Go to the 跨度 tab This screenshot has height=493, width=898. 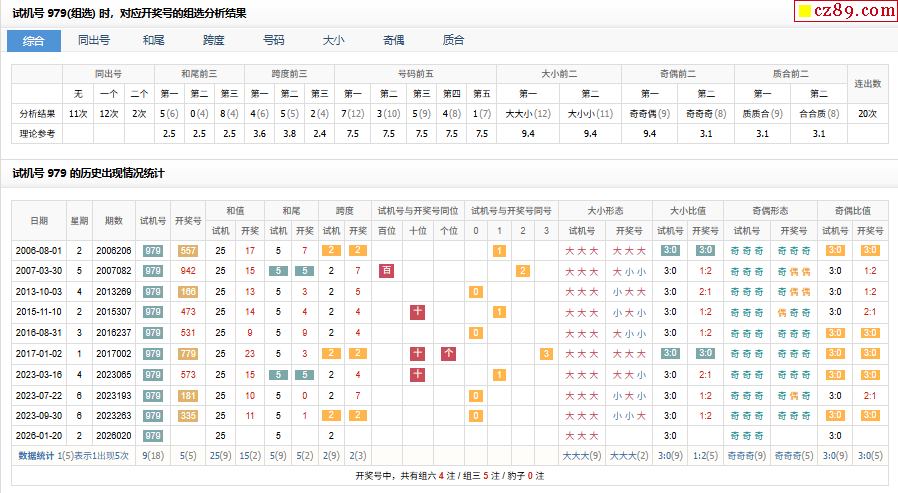213,40
